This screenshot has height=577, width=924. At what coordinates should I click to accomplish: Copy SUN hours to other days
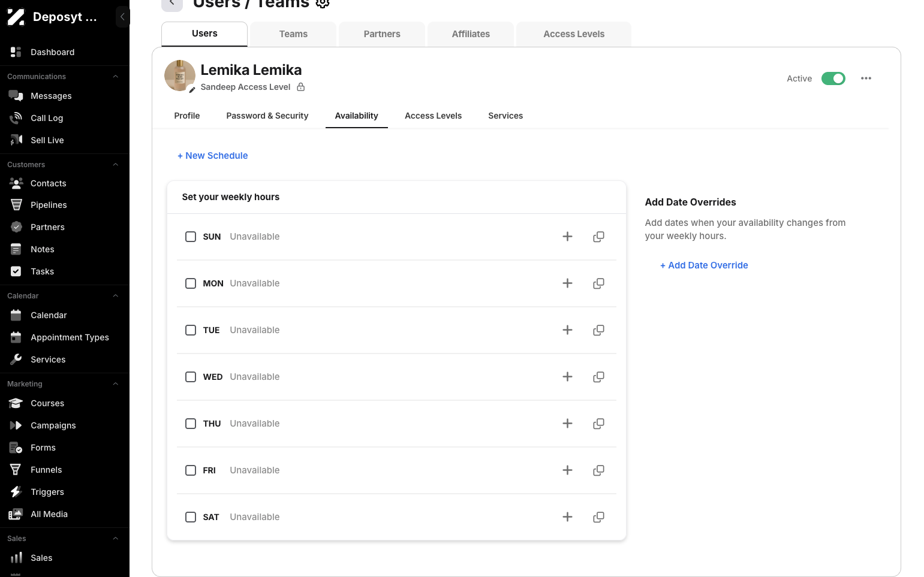pyautogui.click(x=598, y=237)
